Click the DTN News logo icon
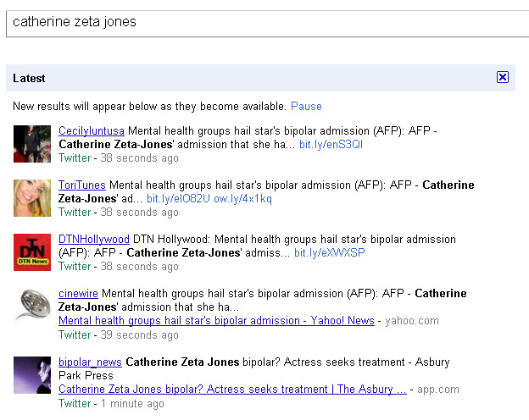 coord(32,252)
